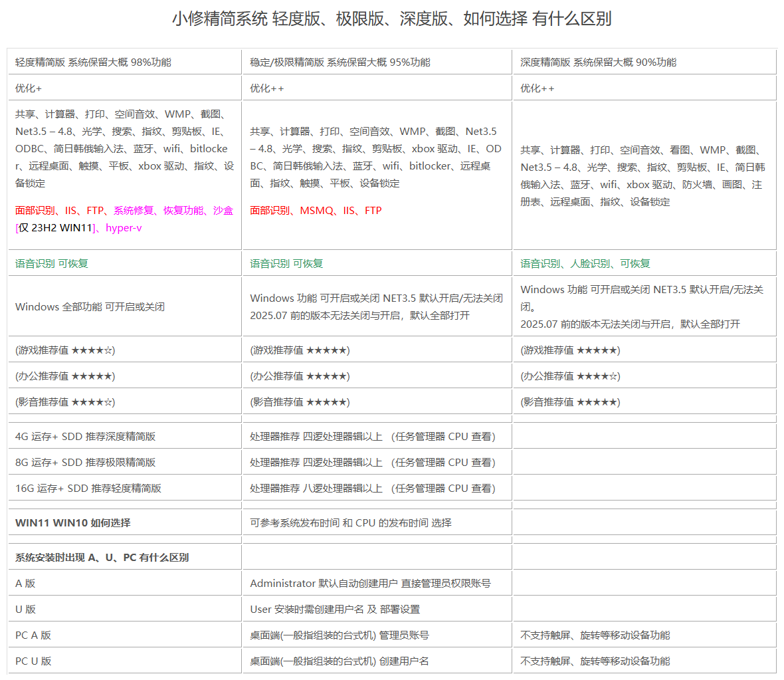Click the 稳定/极限精简版 95%功能 header cell
Image resolution: width=784 pixels, height=680 pixels.
(x=340, y=62)
